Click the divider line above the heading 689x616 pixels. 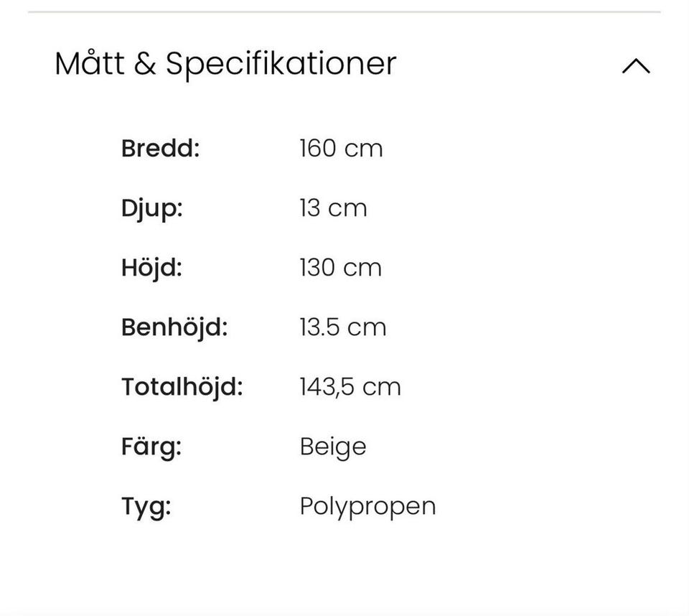point(344,12)
